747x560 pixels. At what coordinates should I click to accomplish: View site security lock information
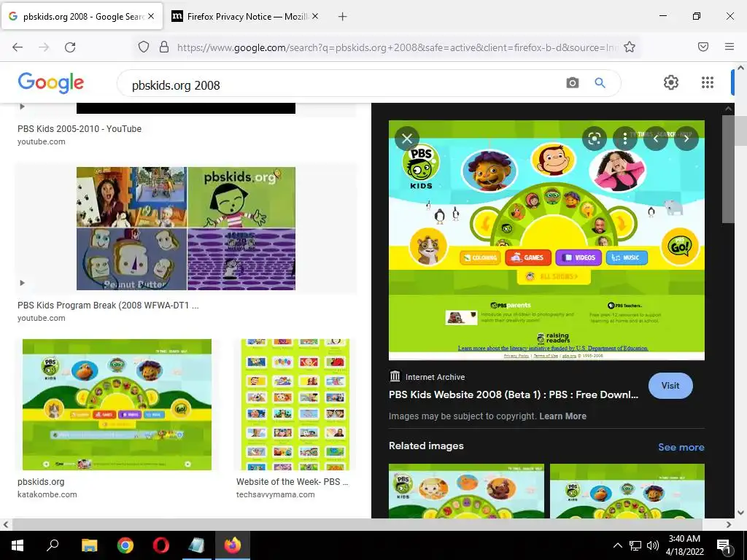(164, 47)
